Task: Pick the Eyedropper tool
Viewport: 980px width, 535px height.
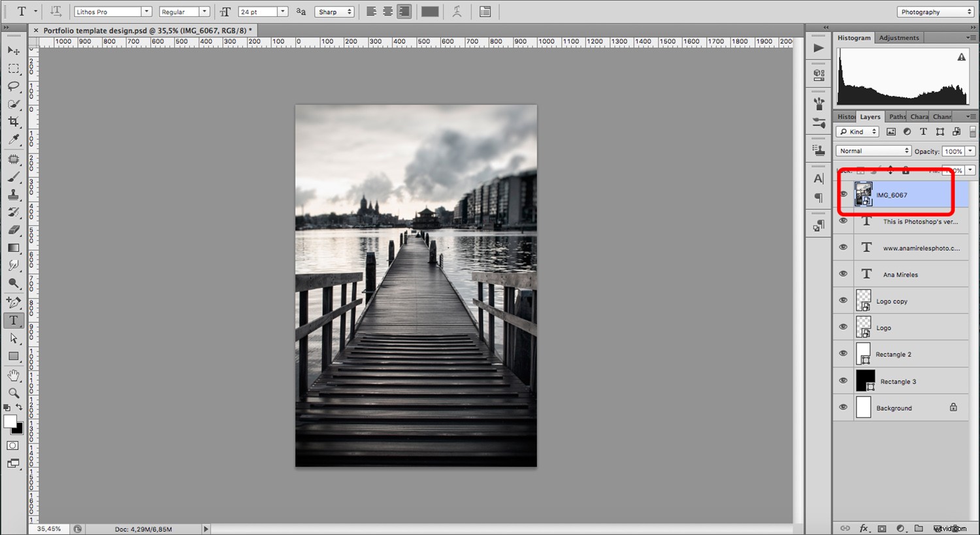Action: coord(14,139)
